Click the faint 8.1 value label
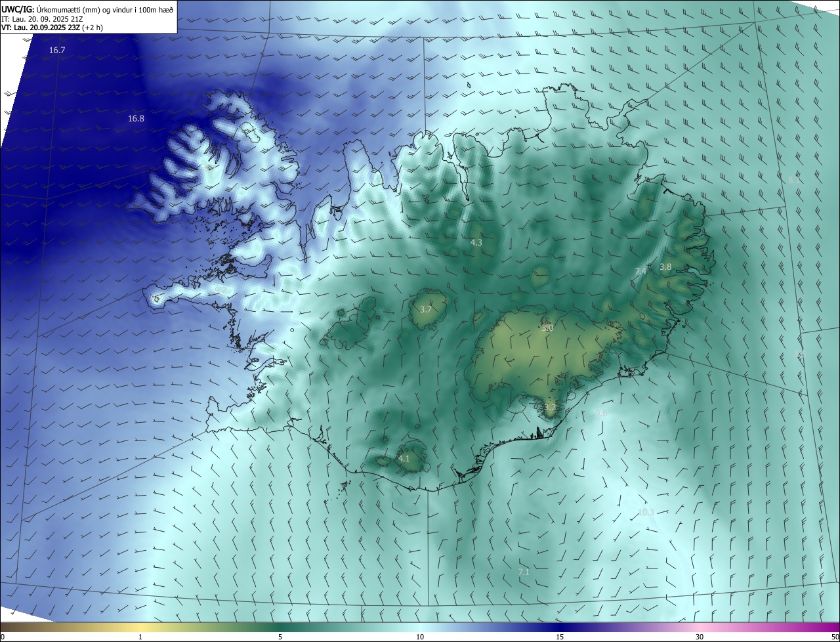 coord(793,180)
